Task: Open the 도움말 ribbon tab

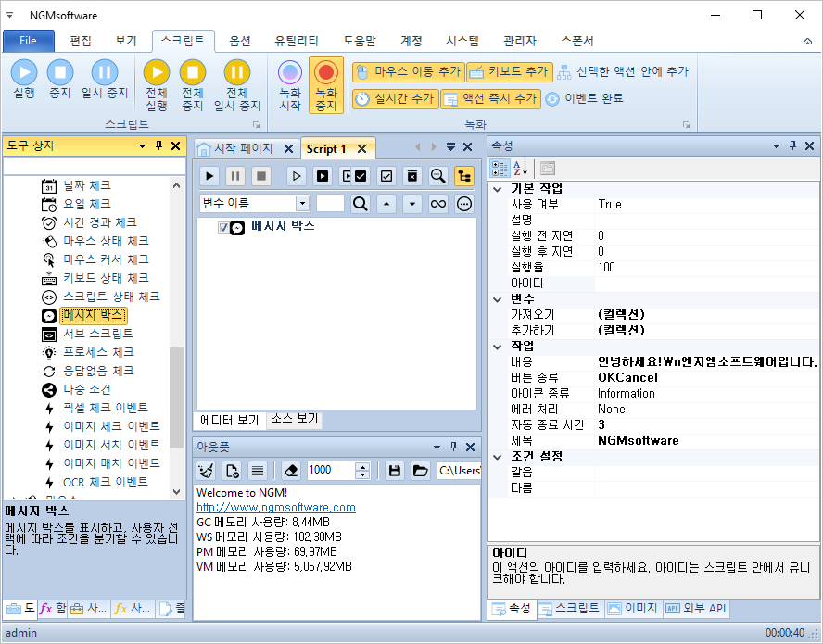Action: [x=360, y=41]
